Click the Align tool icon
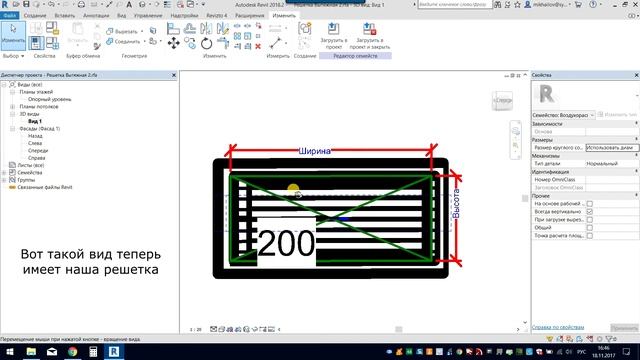Image resolution: width=640 pixels, height=360 pixels. [173, 29]
